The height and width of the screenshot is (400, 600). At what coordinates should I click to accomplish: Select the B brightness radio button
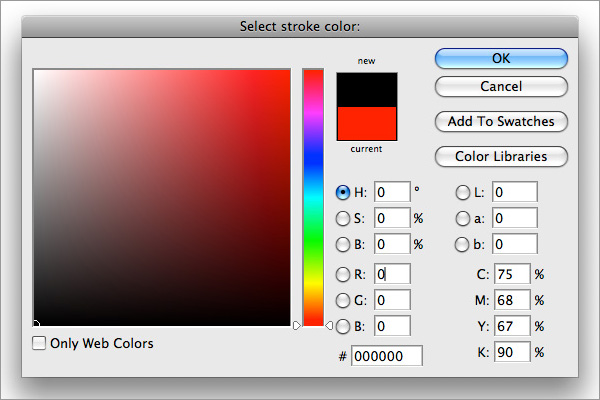pos(343,245)
